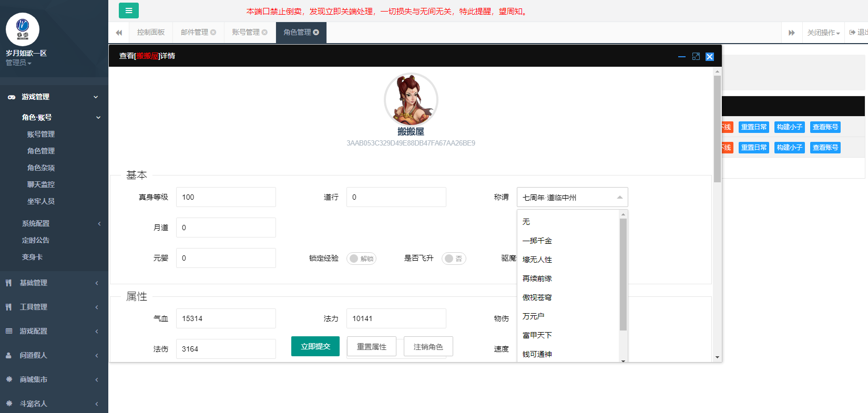The height and width of the screenshot is (413, 868).
Task: Expand the 关闭操作 dropdown
Action: tap(823, 33)
